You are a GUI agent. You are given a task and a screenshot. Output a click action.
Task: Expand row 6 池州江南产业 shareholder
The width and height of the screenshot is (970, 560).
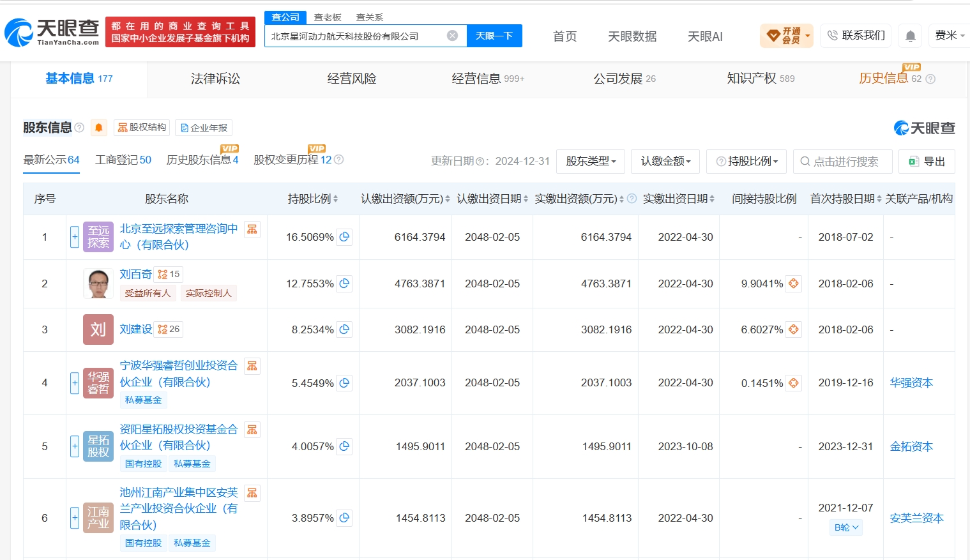tap(75, 518)
